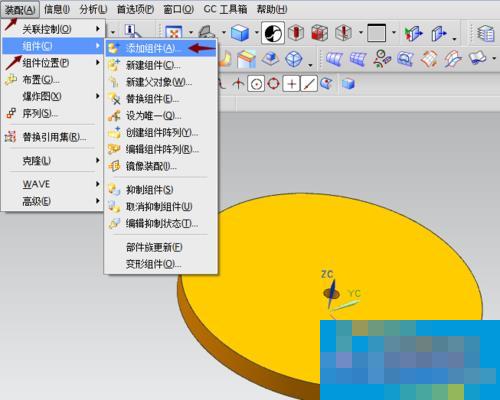Toggle the point on curve snap
This screenshot has height=400, width=500.
tap(309, 84)
